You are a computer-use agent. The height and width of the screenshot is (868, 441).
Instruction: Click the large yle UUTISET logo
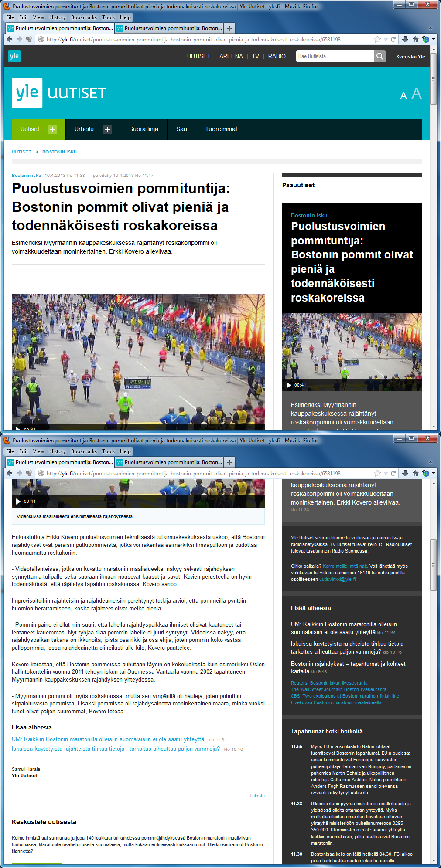point(59,93)
